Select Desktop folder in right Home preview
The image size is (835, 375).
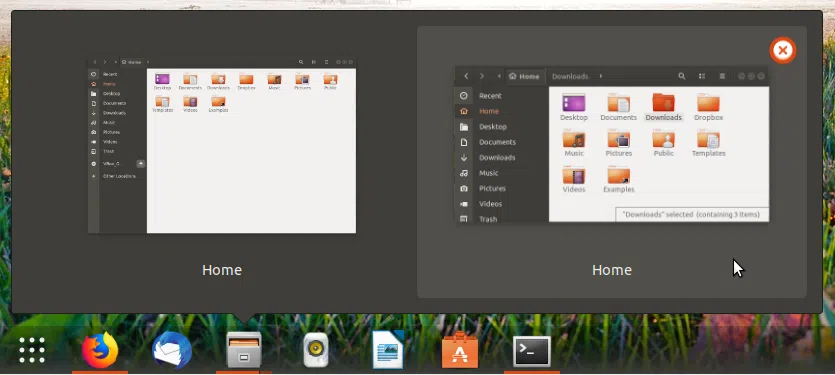(x=574, y=107)
